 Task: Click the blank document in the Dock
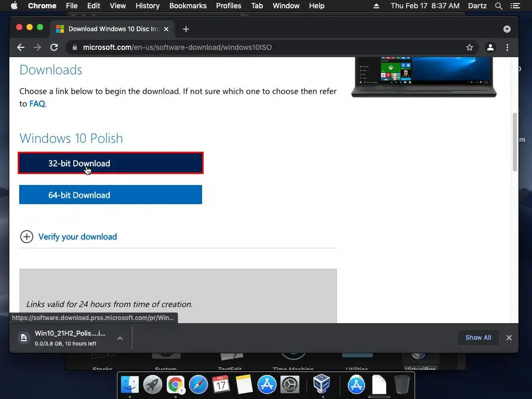pyautogui.click(x=379, y=384)
